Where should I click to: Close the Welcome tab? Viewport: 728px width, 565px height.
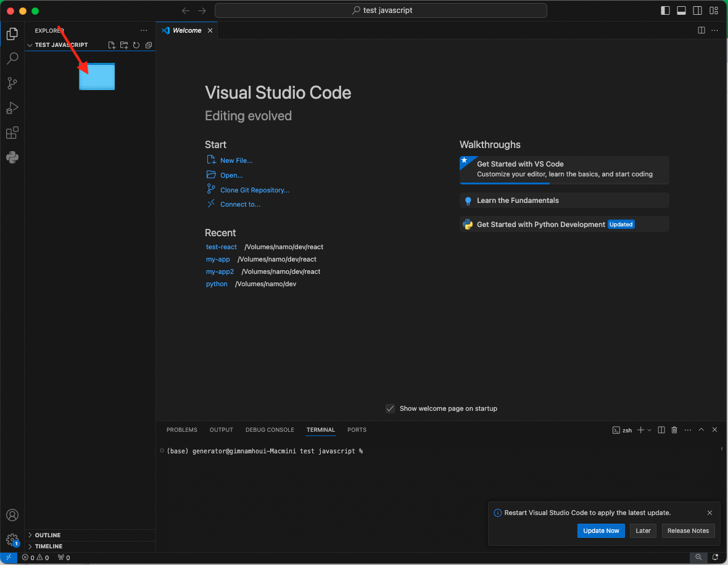click(210, 30)
